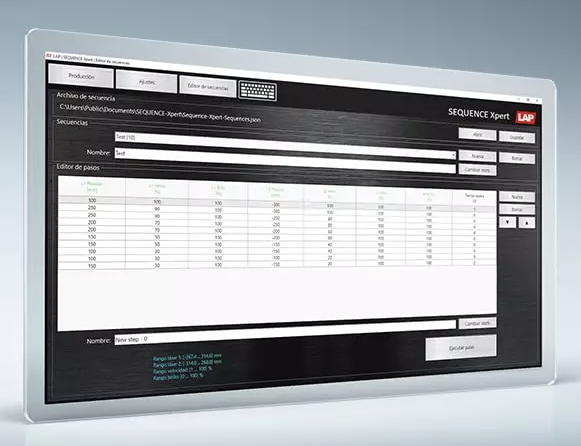
Task: Open the Ajustes tab
Action: pos(147,82)
